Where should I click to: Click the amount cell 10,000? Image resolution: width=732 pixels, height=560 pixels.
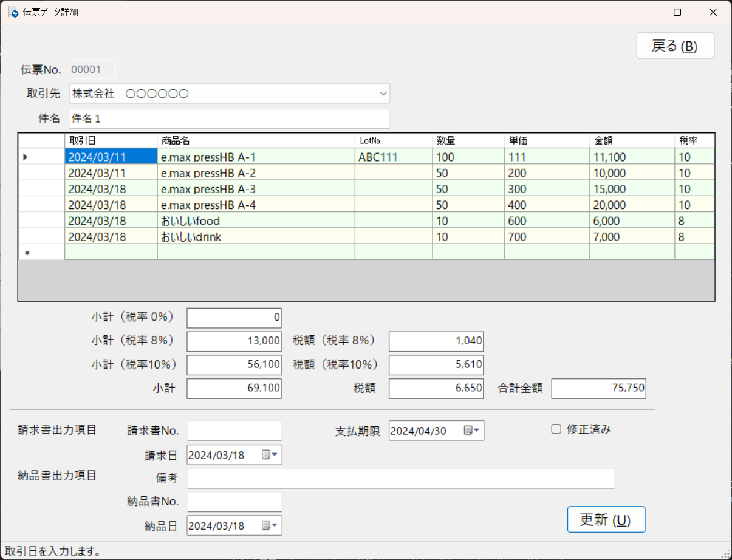[x=632, y=172]
